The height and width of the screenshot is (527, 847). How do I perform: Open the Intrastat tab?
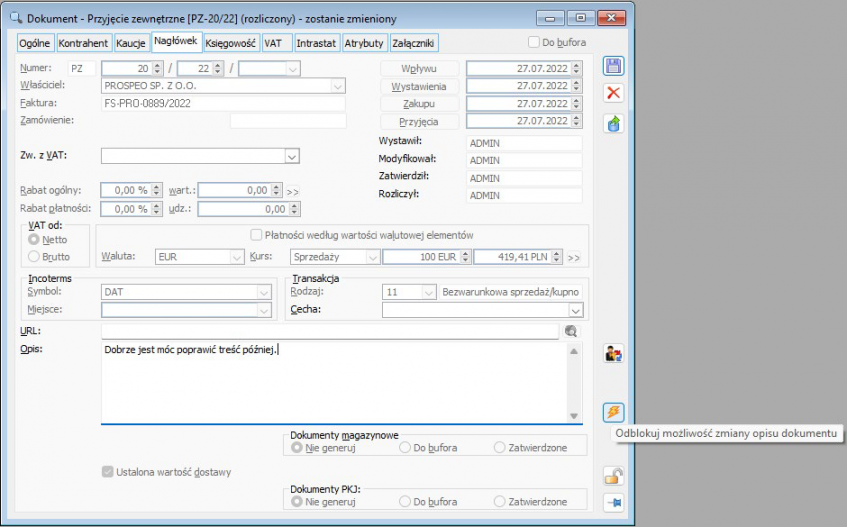(316, 43)
